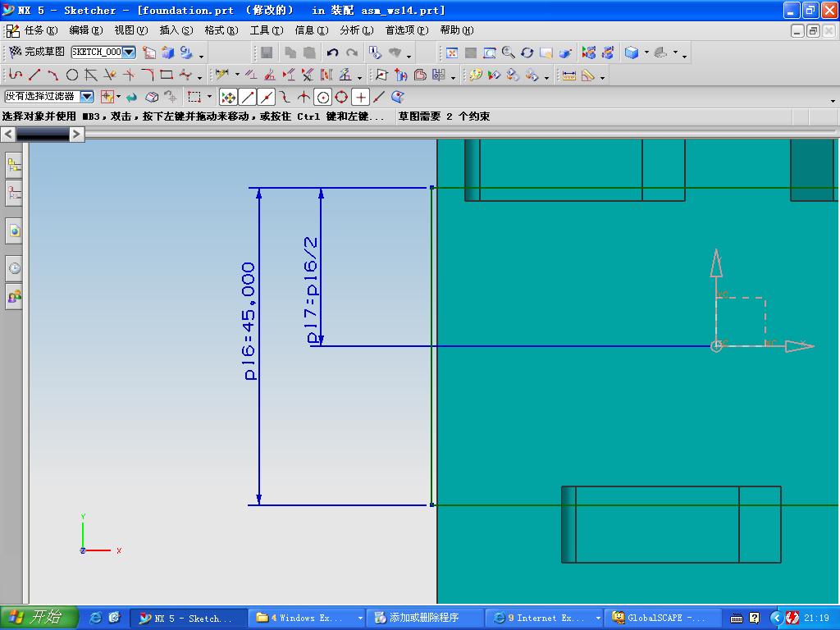Viewport: 840px width, 630px height.
Task: Toggle the Arc Center snap option
Action: (x=322, y=97)
